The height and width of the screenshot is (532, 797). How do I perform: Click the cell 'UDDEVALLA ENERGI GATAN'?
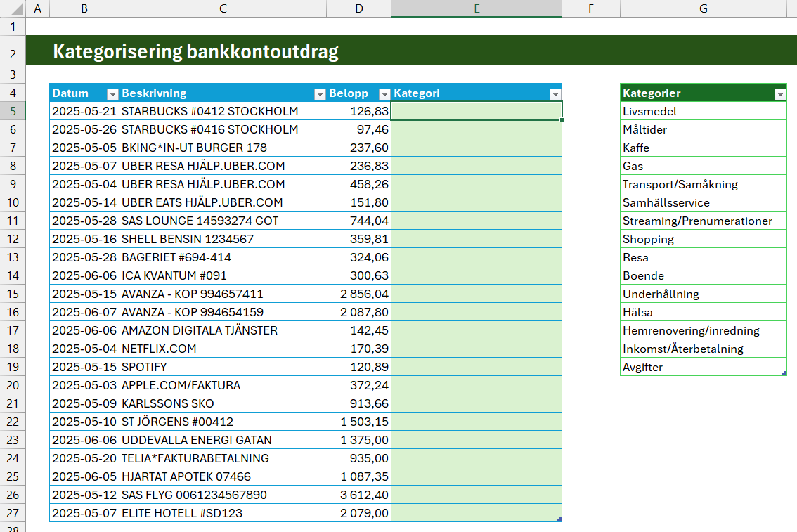(x=223, y=440)
